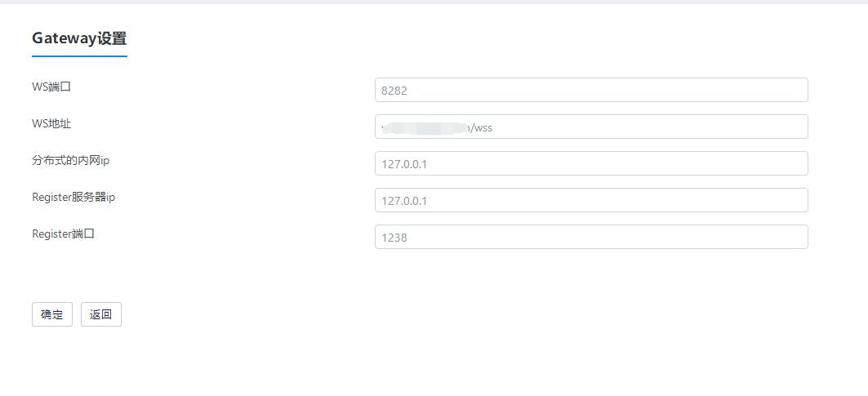Screen dimensions: 868x396
Task: Click the WS端口 label
Action: click(x=51, y=87)
